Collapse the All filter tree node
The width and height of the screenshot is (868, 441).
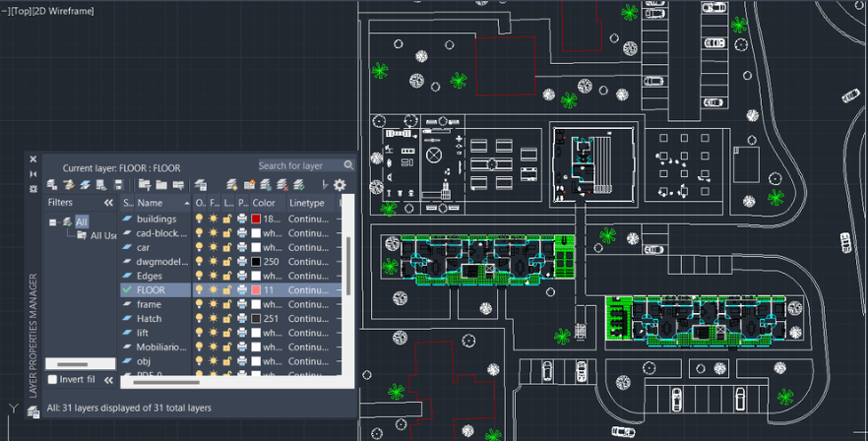(x=52, y=222)
